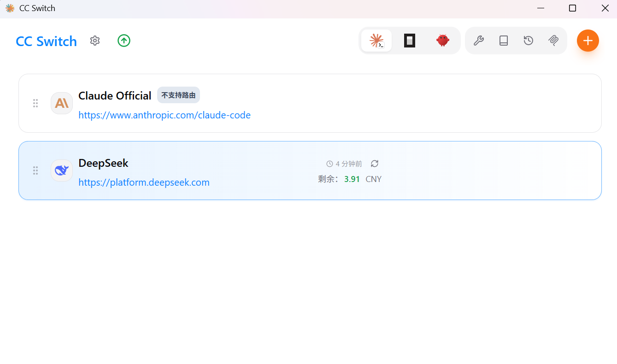This screenshot has height=364, width=617.
Task: Click the 3.91 remaining balance value
Action: coord(352,179)
